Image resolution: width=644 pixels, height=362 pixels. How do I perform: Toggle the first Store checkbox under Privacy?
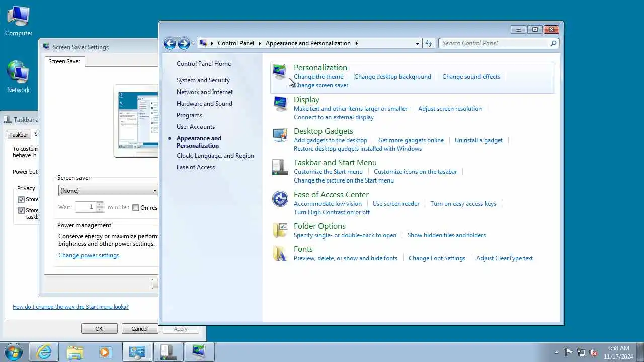(21, 199)
